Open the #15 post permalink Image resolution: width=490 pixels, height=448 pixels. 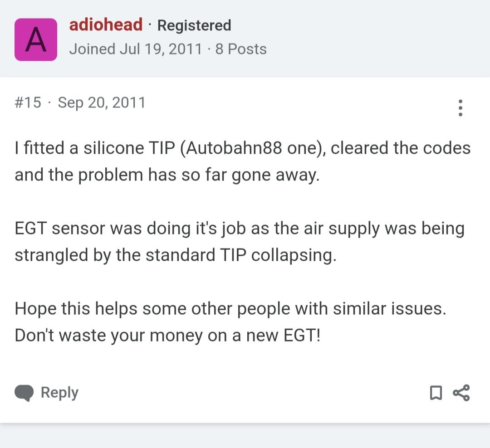(28, 102)
